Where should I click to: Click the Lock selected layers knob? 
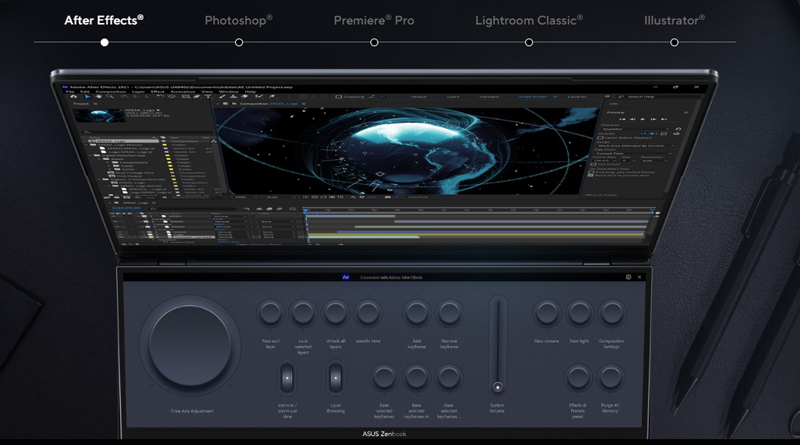pyautogui.click(x=303, y=313)
